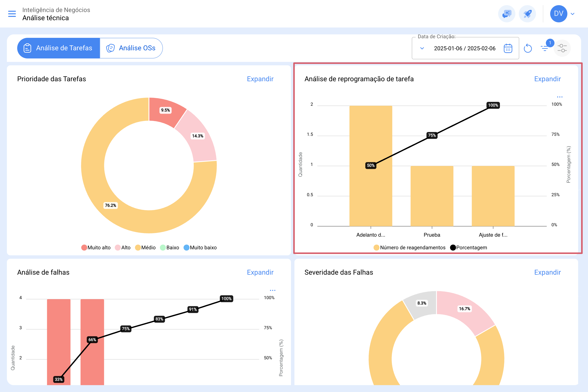Expand the Prioridade das Tarefas chart
The height and width of the screenshot is (392, 588).
click(x=260, y=79)
